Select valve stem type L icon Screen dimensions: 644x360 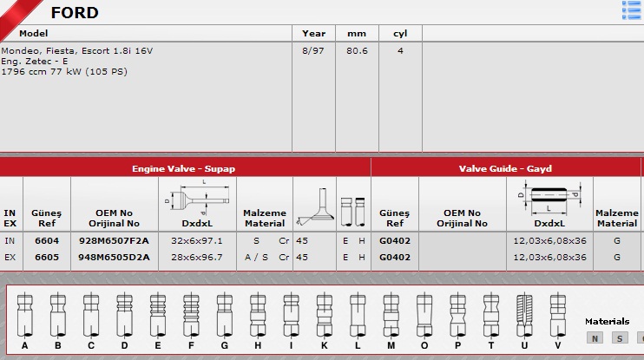pyautogui.click(x=358, y=315)
